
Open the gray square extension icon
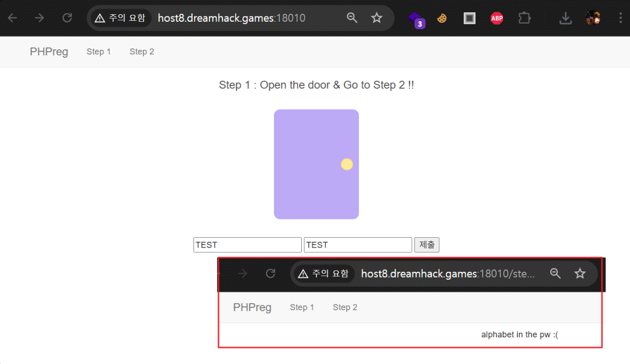tap(470, 18)
